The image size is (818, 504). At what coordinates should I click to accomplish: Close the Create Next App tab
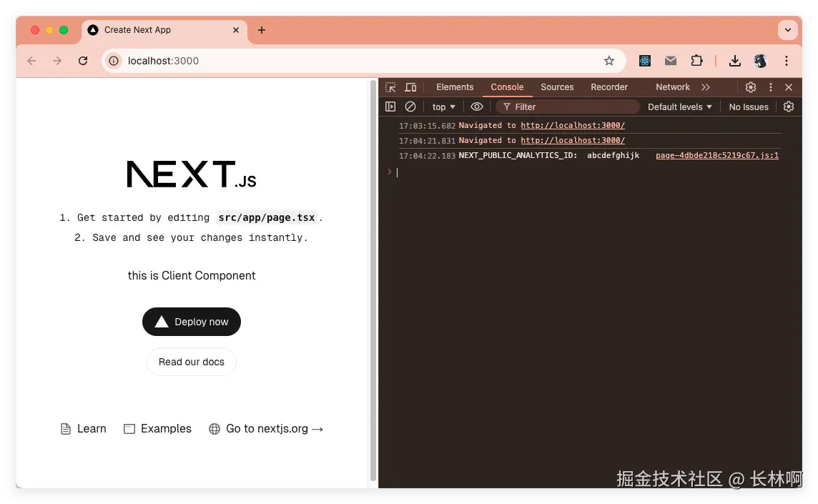pos(236,30)
